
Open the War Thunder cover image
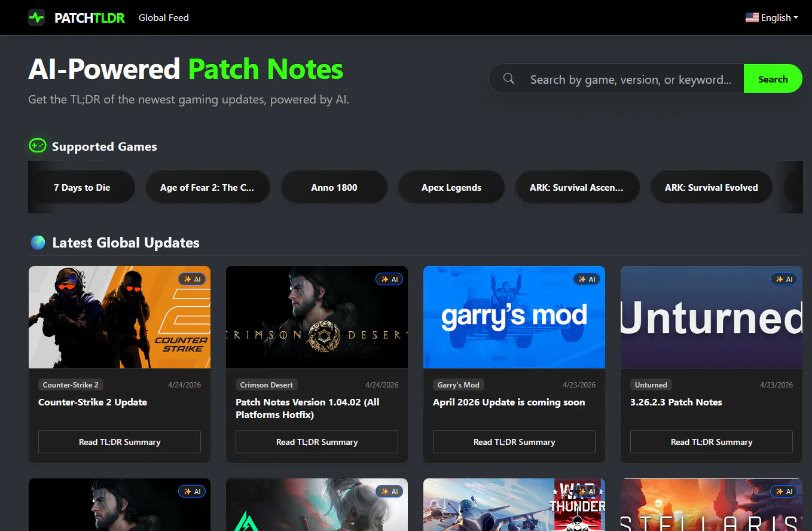tap(514, 505)
